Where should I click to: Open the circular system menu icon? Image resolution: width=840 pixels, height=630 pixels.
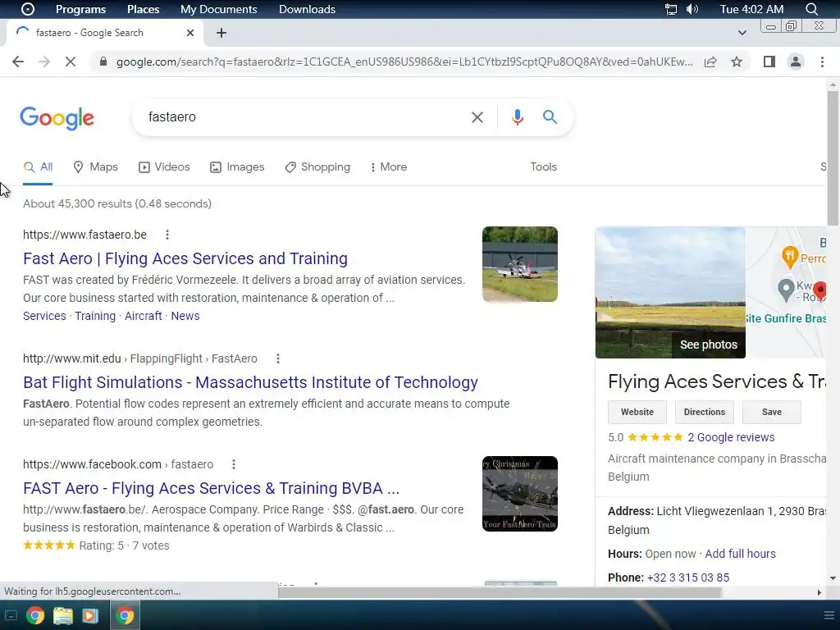(27, 9)
